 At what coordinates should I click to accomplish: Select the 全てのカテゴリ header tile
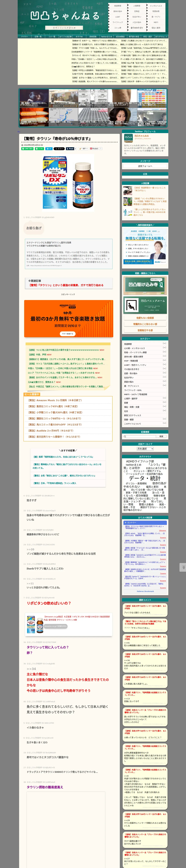[x=137, y=28]
